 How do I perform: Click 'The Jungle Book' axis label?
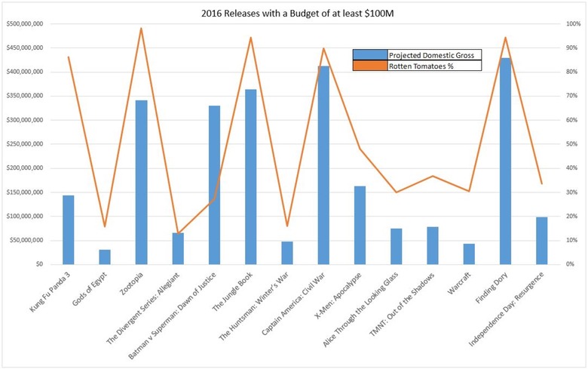[x=232, y=291]
